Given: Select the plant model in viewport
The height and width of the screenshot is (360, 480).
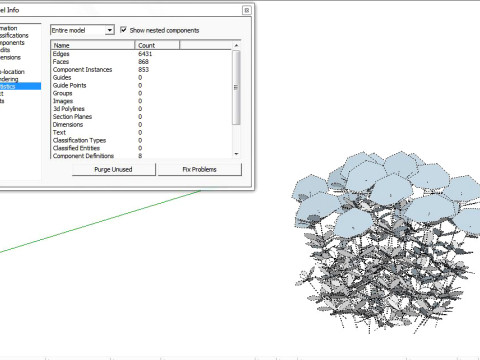Looking at the screenshot, I should tap(387, 243).
